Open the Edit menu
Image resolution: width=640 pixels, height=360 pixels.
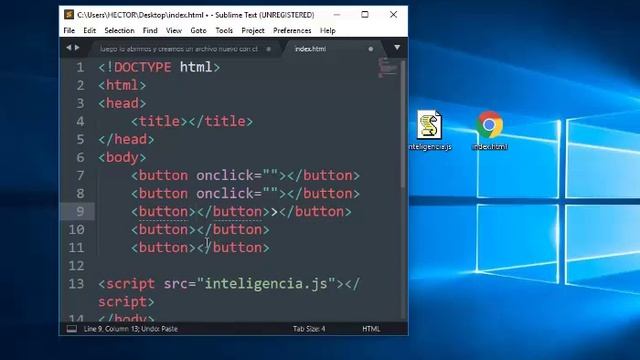click(x=89, y=31)
